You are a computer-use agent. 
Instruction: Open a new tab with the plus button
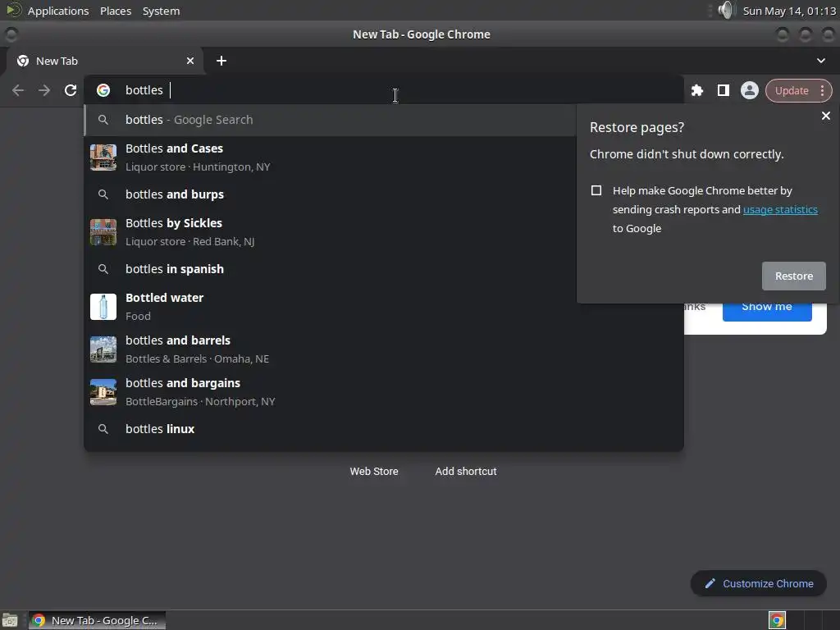pos(221,61)
